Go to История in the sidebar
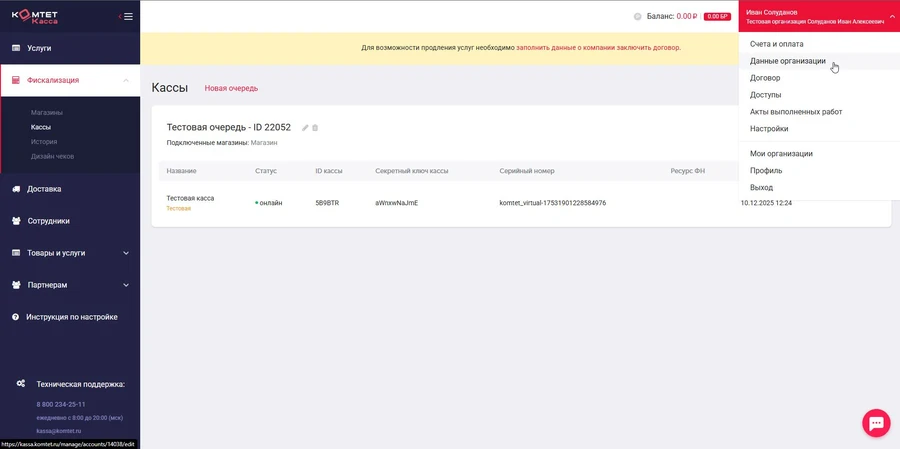 (x=44, y=142)
